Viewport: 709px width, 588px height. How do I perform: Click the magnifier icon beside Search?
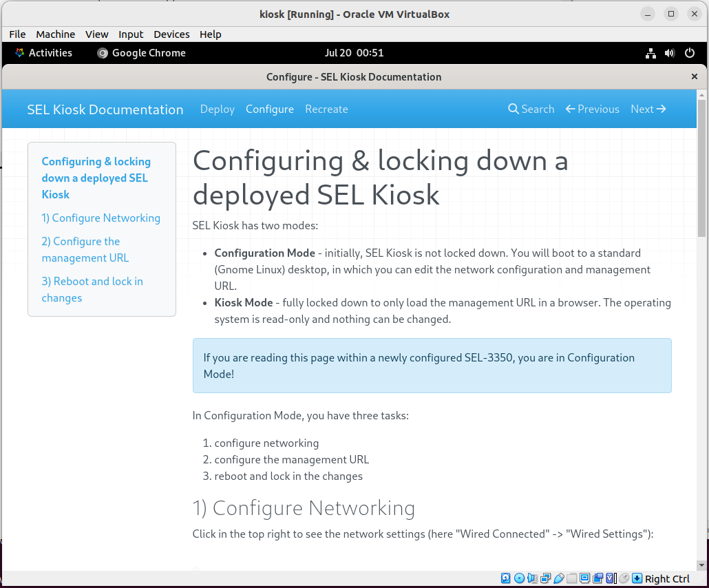pyautogui.click(x=514, y=109)
